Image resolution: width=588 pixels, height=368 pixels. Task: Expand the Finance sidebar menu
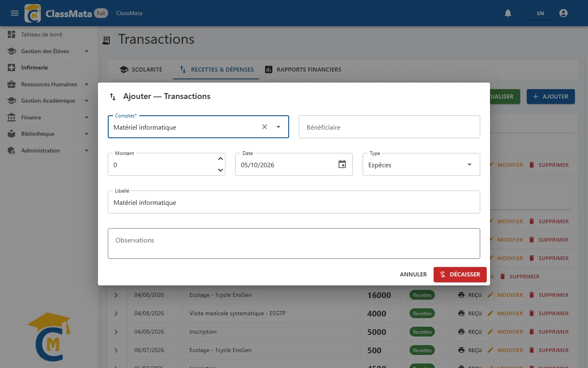point(49,117)
